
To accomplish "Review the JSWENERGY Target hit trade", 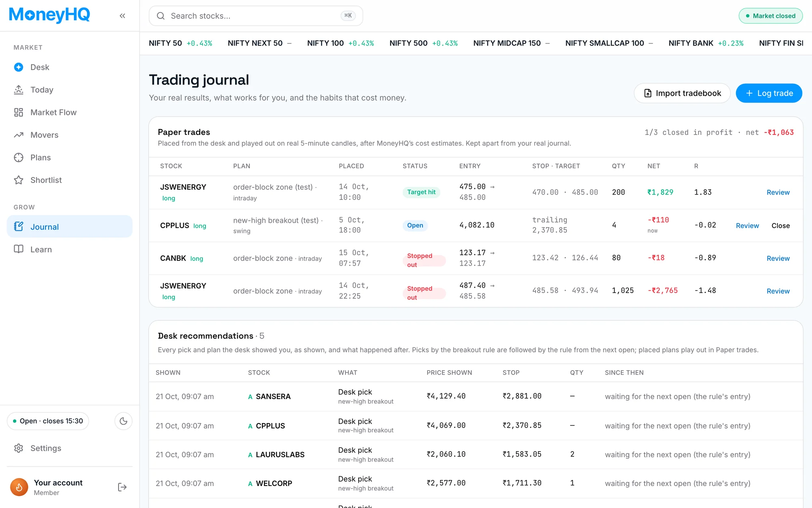I will [778, 192].
